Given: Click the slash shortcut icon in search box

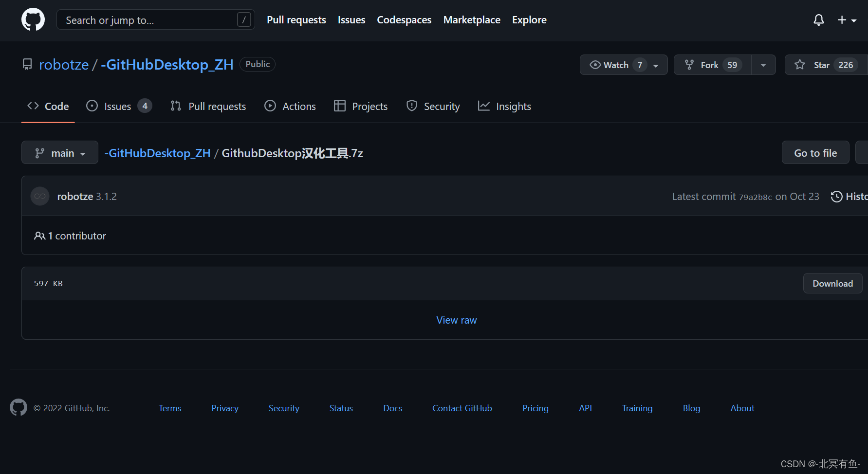Looking at the screenshot, I should point(244,20).
